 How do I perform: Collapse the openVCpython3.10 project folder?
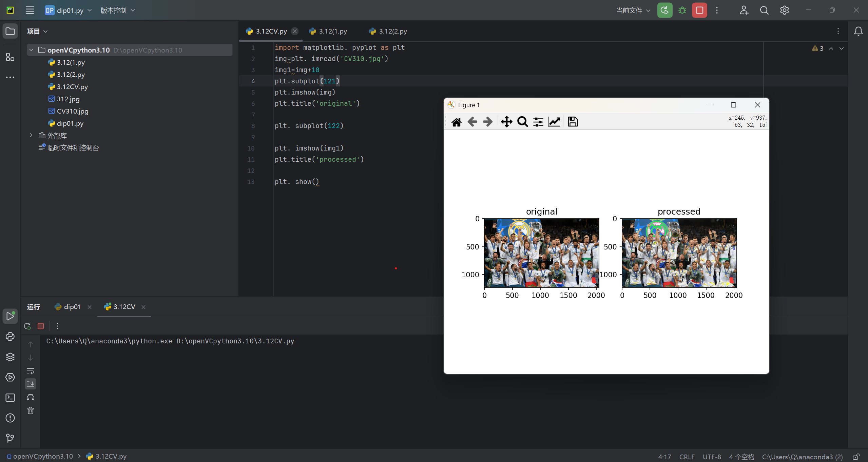[31, 50]
